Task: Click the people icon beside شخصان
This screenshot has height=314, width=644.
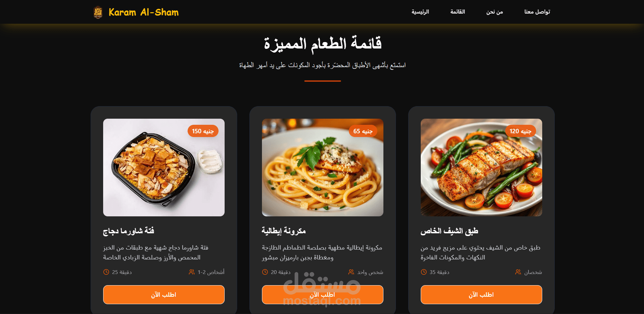Action: click(x=518, y=272)
